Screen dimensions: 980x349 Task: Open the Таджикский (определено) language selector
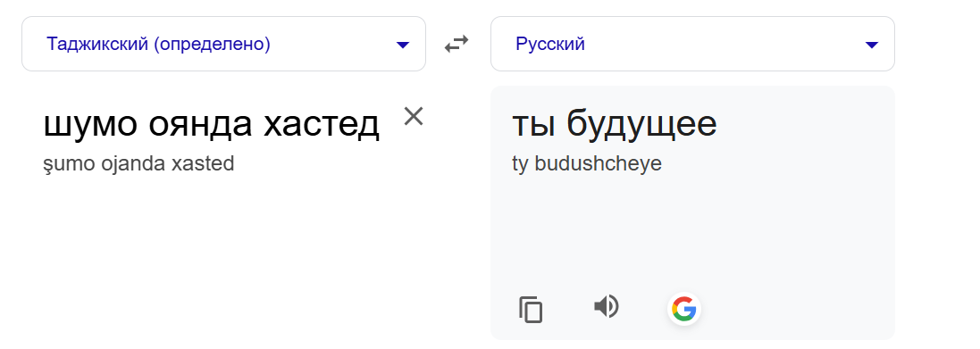223,44
